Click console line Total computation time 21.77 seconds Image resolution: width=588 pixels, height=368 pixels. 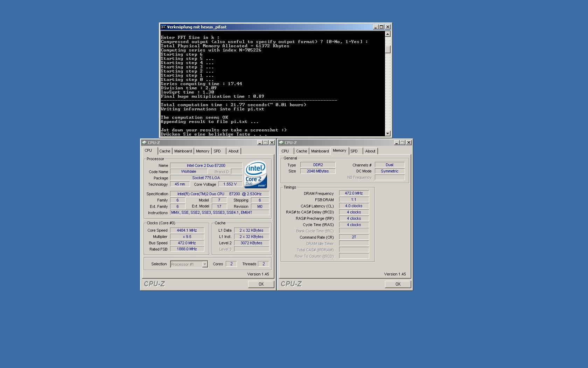pyautogui.click(x=233, y=105)
